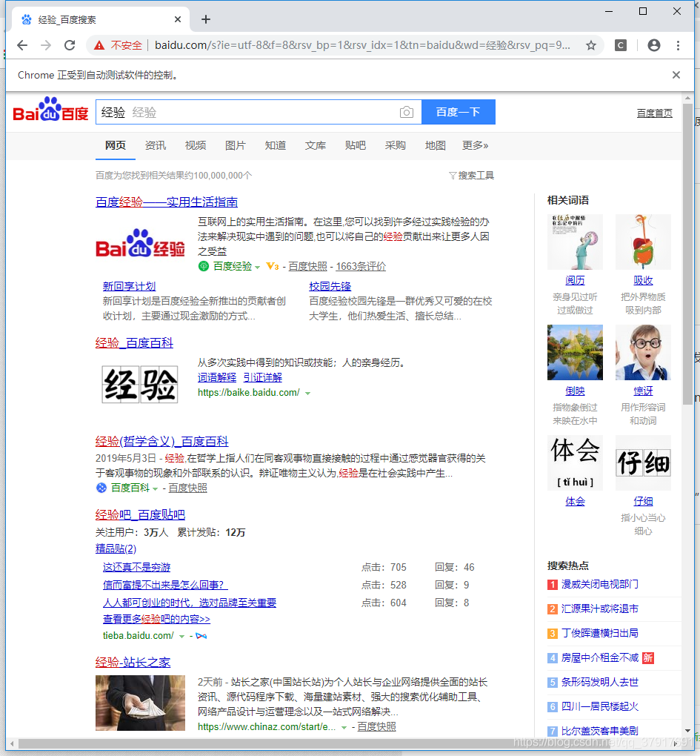Open the Chrome profile avatar icon

(654, 45)
